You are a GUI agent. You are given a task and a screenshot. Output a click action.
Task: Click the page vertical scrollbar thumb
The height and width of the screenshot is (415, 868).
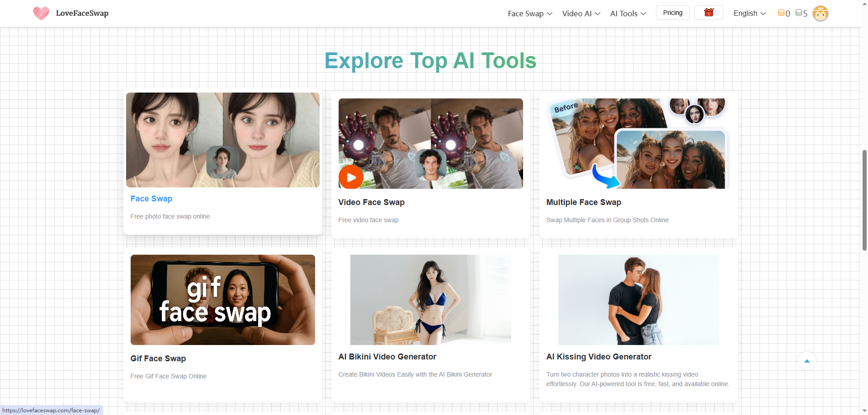coord(864,200)
